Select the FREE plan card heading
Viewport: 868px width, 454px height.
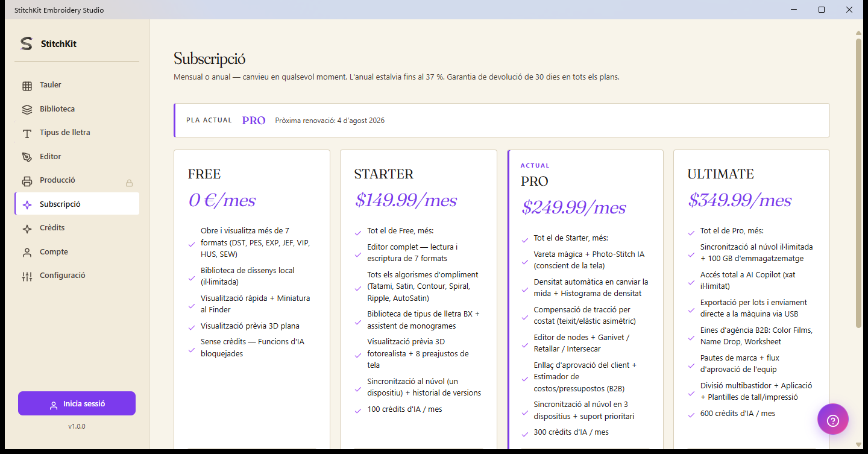pos(204,174)
